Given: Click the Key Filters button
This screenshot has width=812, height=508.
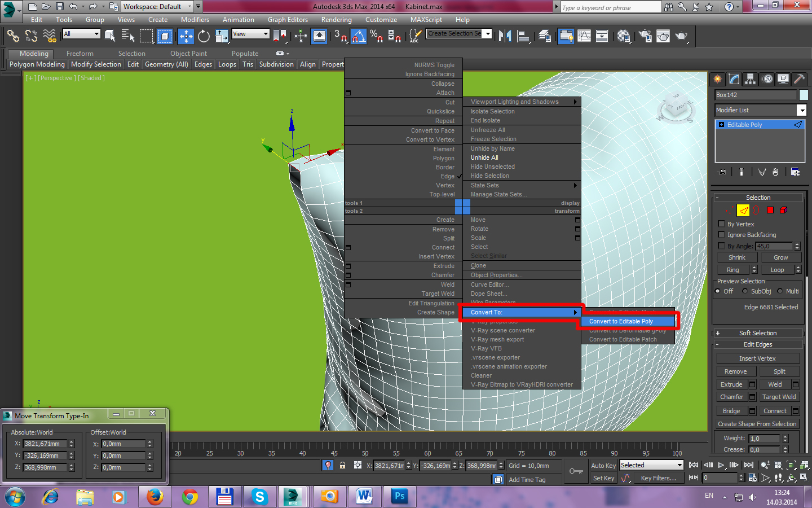Looking at the screenshot, I should [658, 478].
